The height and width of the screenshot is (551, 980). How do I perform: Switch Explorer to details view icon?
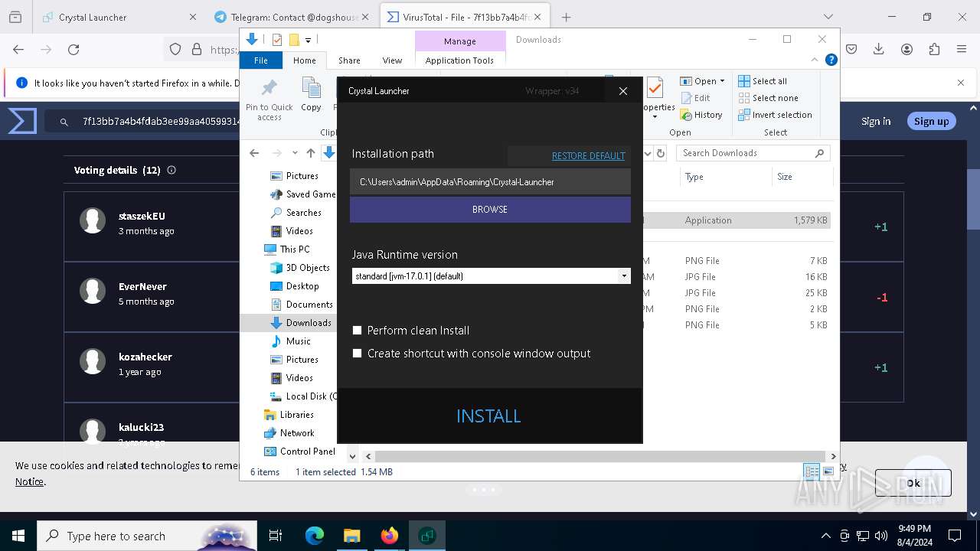812,471
